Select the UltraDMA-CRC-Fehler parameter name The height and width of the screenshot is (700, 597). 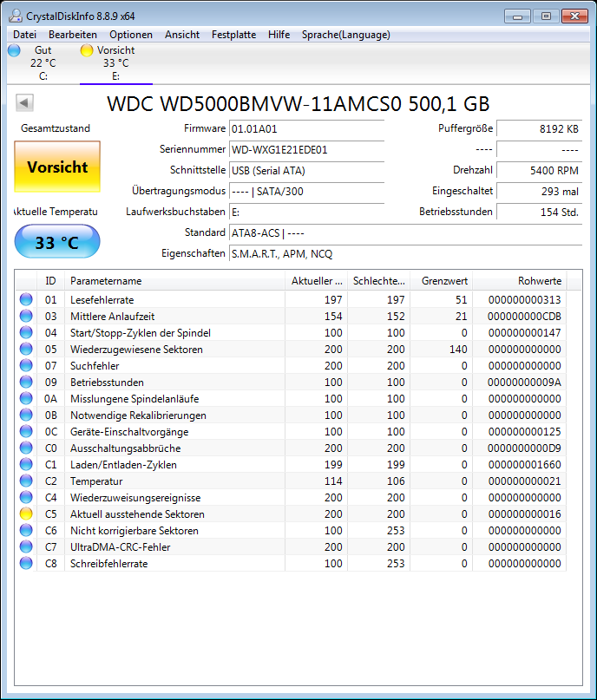120,547
